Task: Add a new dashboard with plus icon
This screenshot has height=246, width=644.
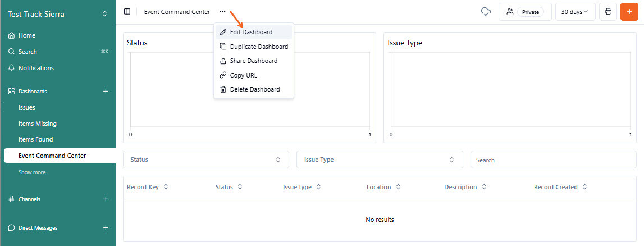Action: (106, 91)
